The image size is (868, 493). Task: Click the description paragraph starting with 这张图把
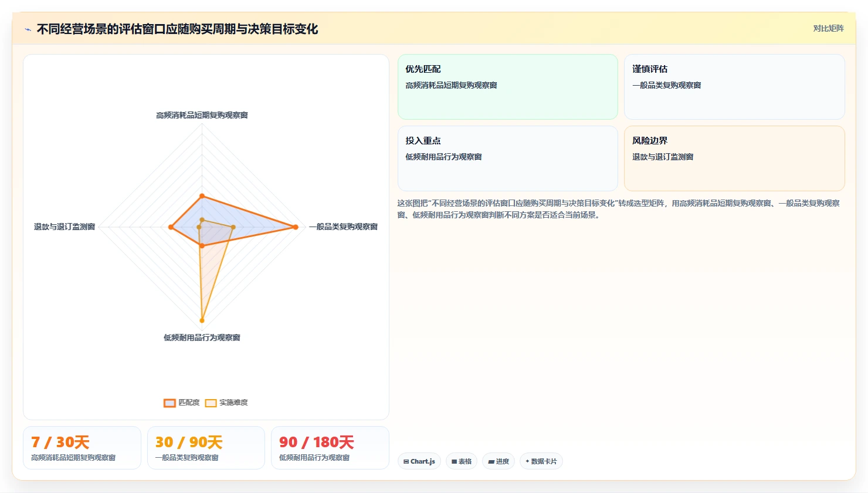[x=618, y=209]
